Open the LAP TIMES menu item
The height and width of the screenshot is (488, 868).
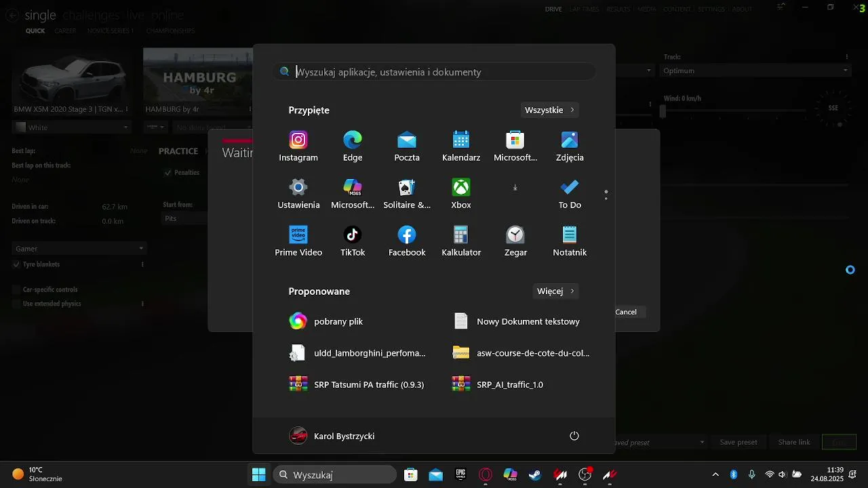[584, 9]
